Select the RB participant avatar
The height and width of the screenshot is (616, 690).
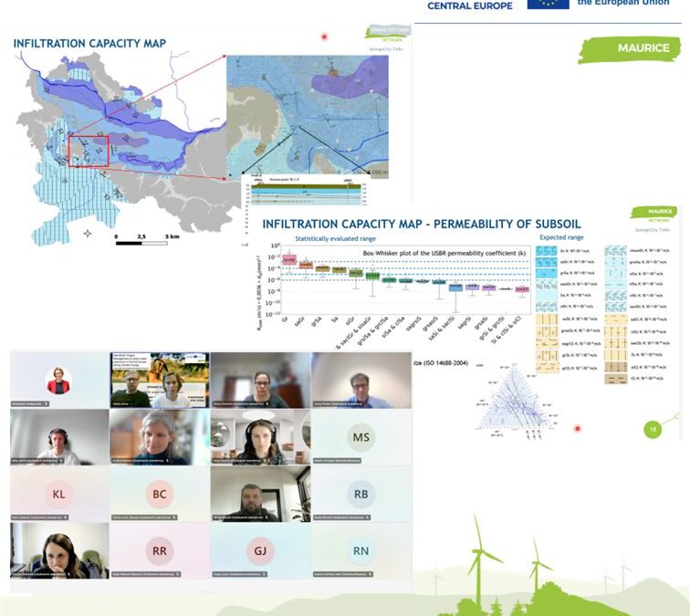(x=361, y=494)
